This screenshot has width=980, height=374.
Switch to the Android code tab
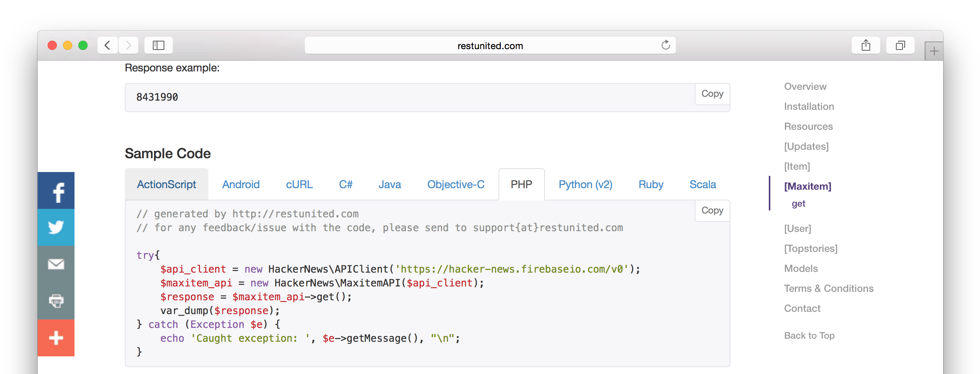point(241,184)
